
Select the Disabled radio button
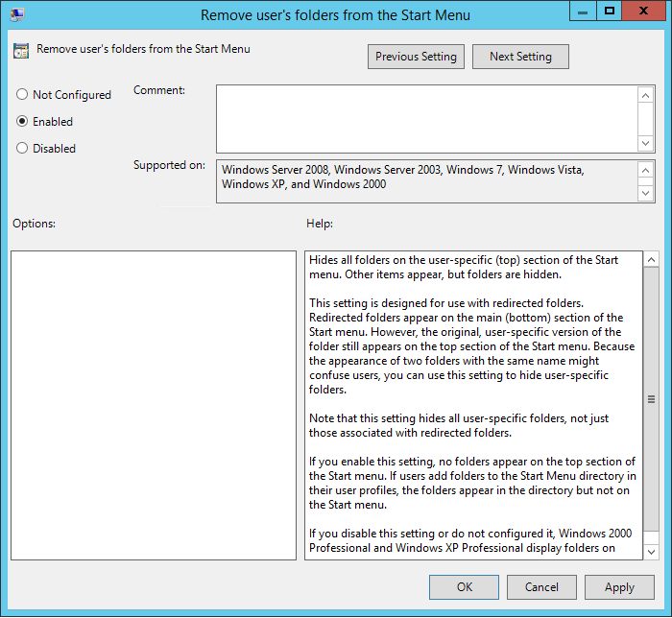(22, 149)
